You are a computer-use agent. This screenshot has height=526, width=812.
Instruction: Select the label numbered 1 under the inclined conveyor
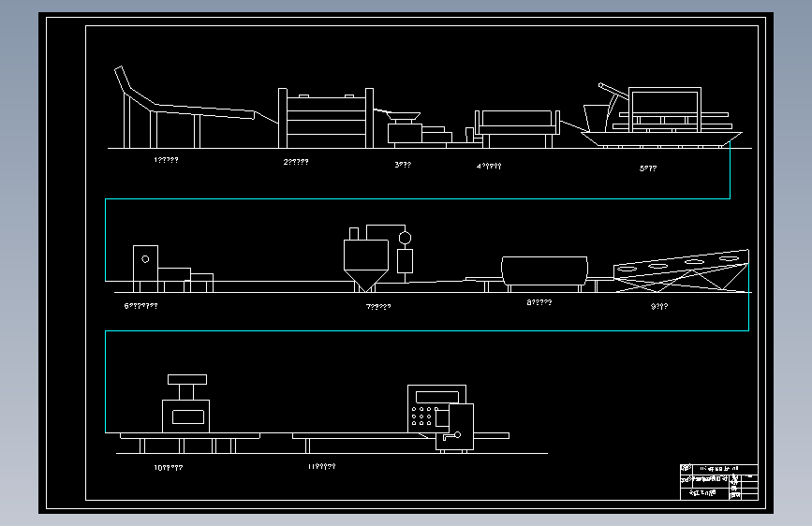166,160
